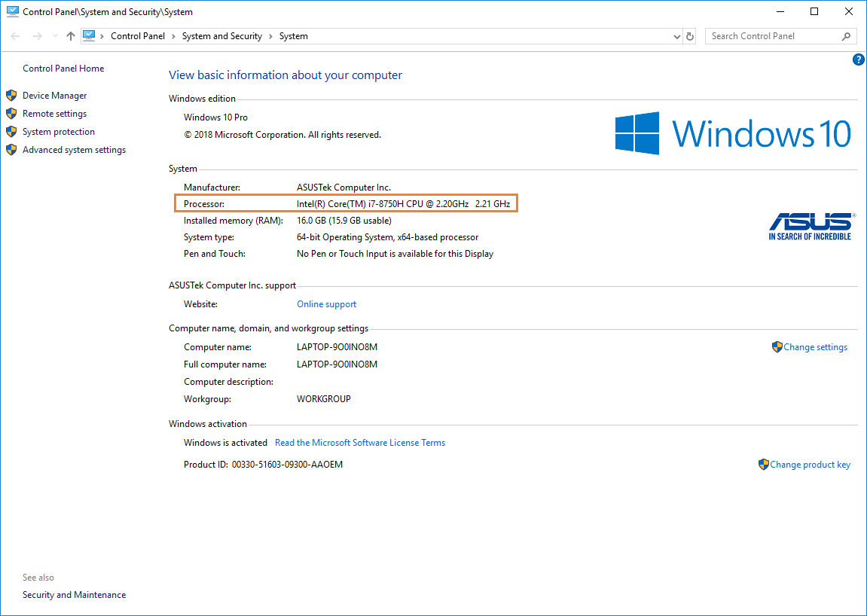Open Advanced system settings
This screenshot has width=867, height=616.
74,150
